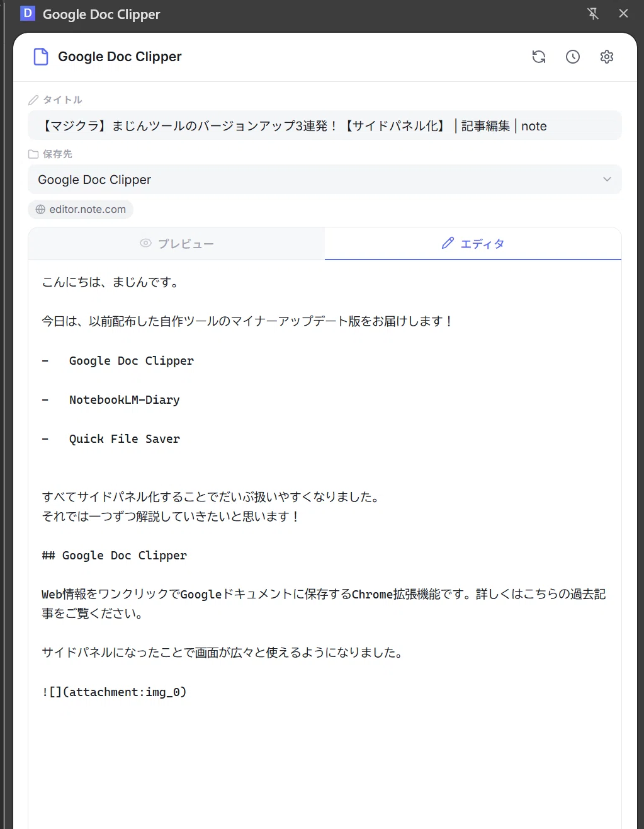644x829 pixels.
Task: Click the ![](attachment:img_0) markdown line
Action: click(115, 692)
